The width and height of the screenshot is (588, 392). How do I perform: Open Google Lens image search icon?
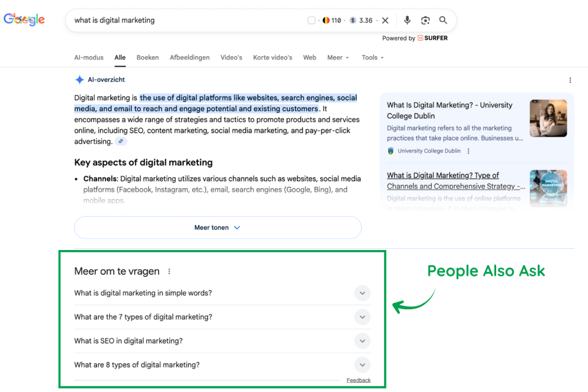click(x=425, y=21)
